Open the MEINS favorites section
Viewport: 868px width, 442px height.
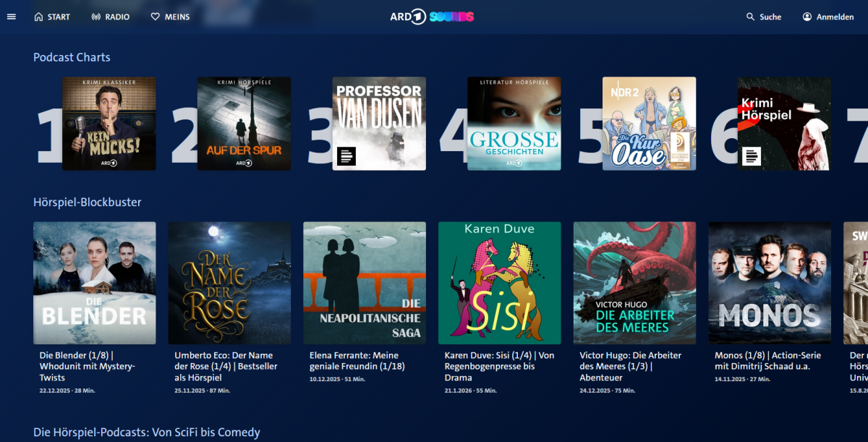[170, 17]
